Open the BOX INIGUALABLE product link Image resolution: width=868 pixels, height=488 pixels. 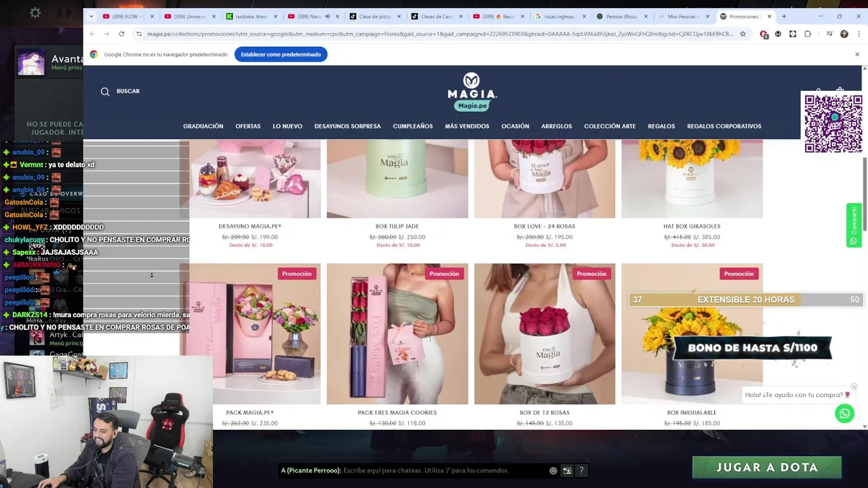pos(692,412)
